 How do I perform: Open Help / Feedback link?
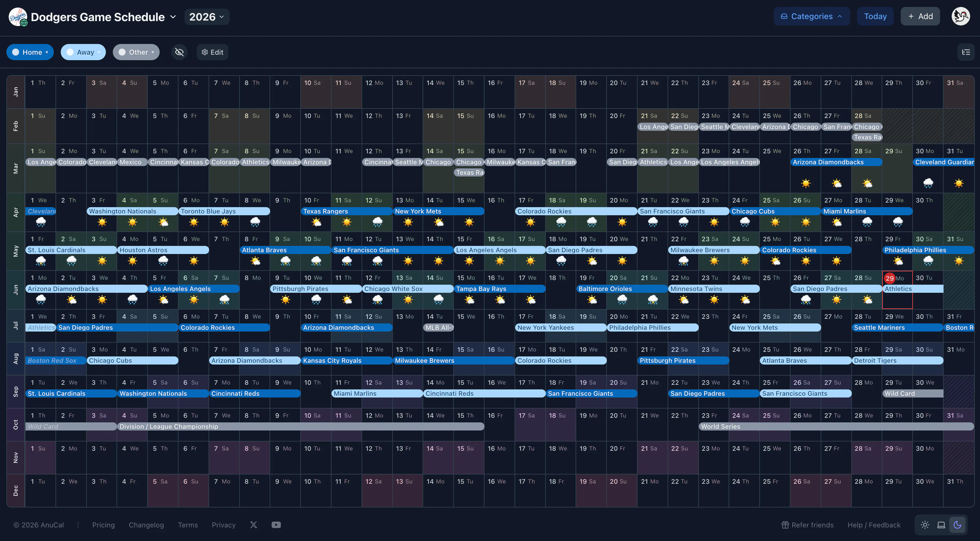coord(874,525)
